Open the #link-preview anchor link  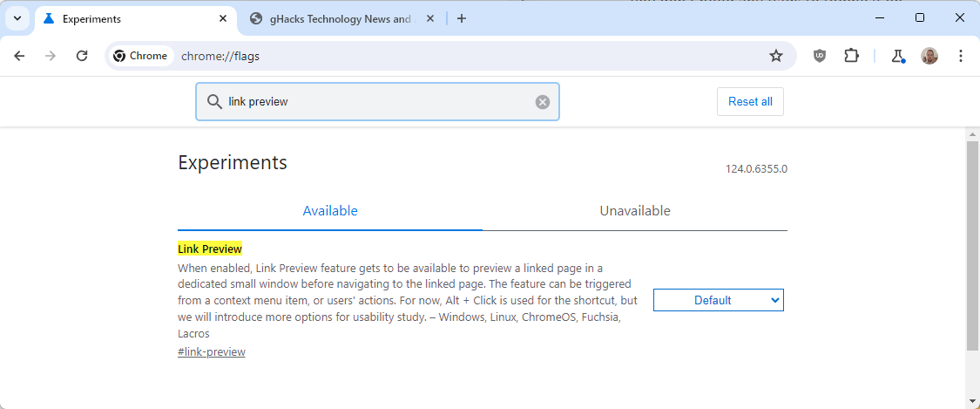click(212, 352)
